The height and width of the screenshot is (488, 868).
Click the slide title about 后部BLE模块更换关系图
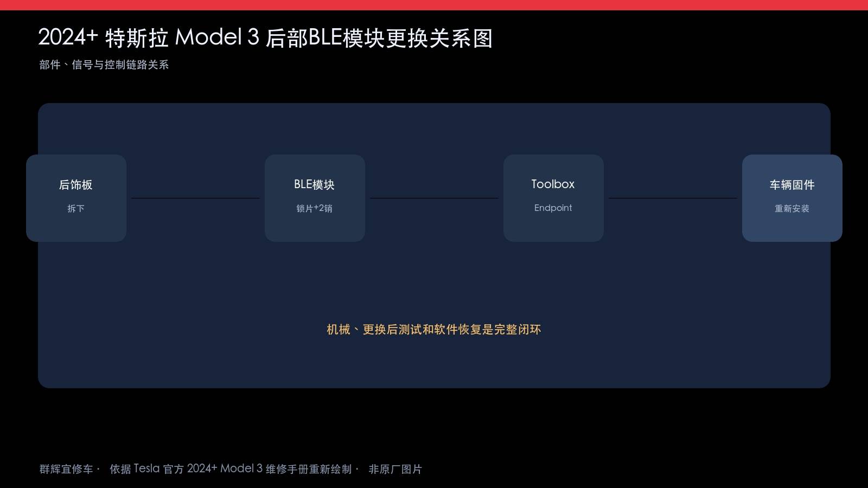(x=265, y=37)
